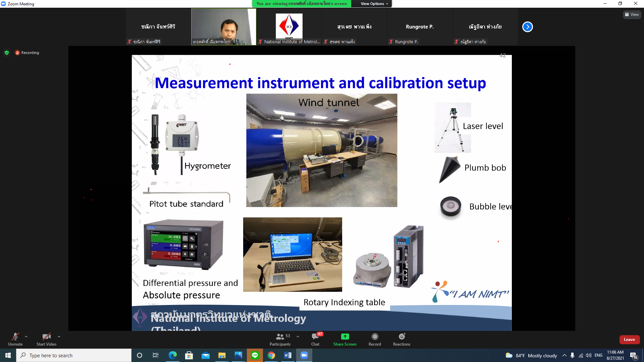Screen dimensions: 644x362
Task: Open the Reactions menu icon
Action: coord(401,337)
